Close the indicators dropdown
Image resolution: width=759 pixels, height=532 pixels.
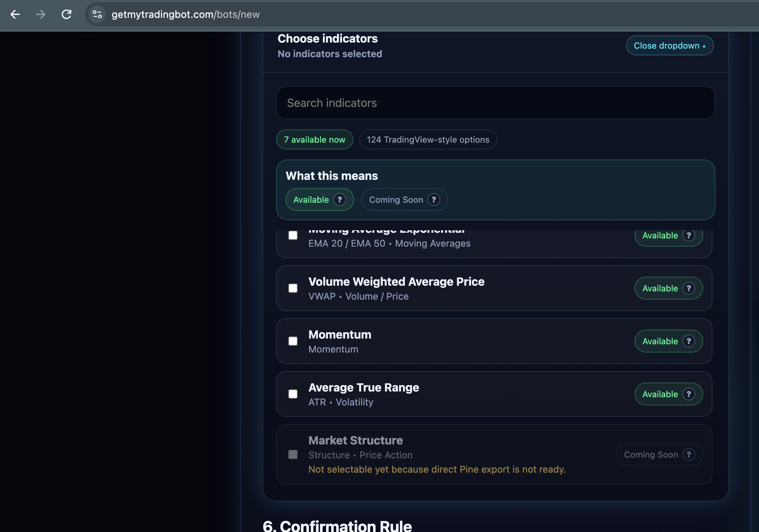click(x=670, y=45)
